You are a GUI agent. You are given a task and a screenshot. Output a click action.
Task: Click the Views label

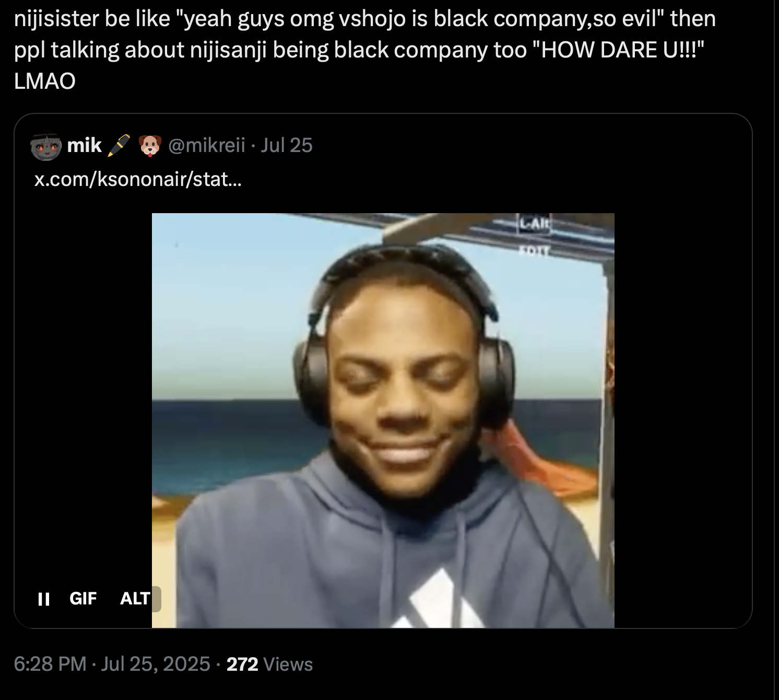(x=288, y=664)
